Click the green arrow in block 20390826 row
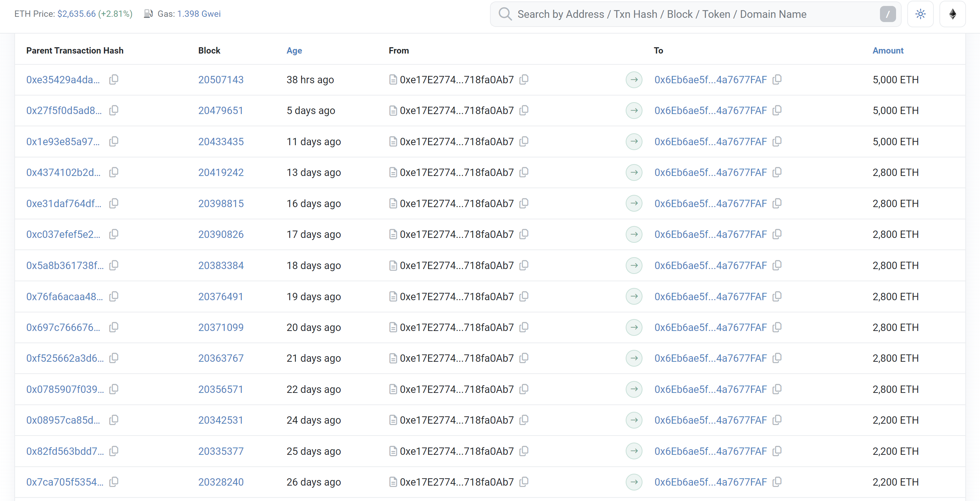 [x=634, y=234]
